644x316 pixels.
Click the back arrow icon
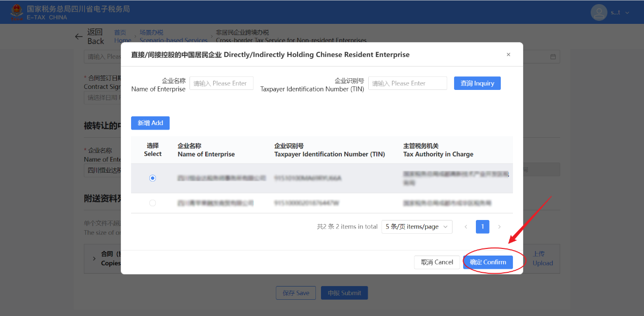click(x=79, y=37)
